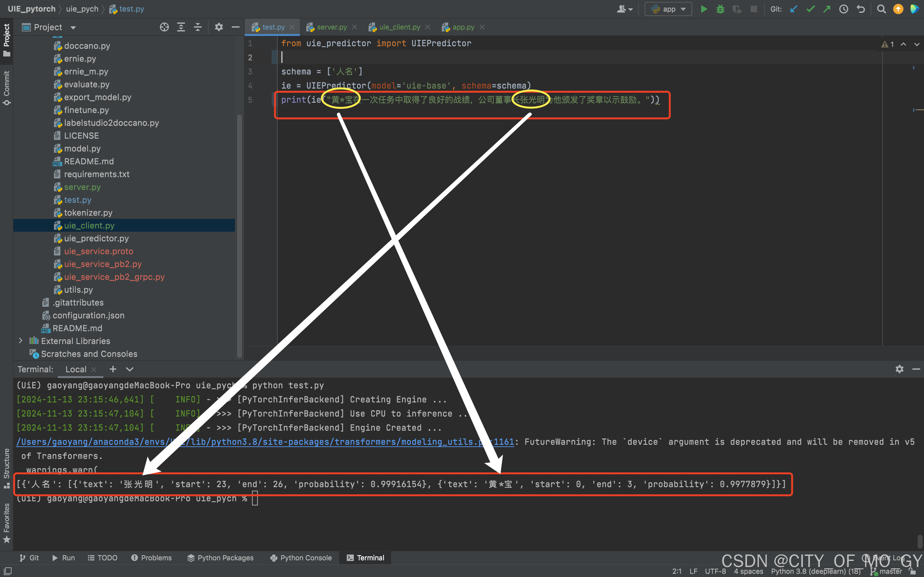Click the Debug bug icon
The width and height of the screenshot is (924, 577).
(x=720, y=9)
